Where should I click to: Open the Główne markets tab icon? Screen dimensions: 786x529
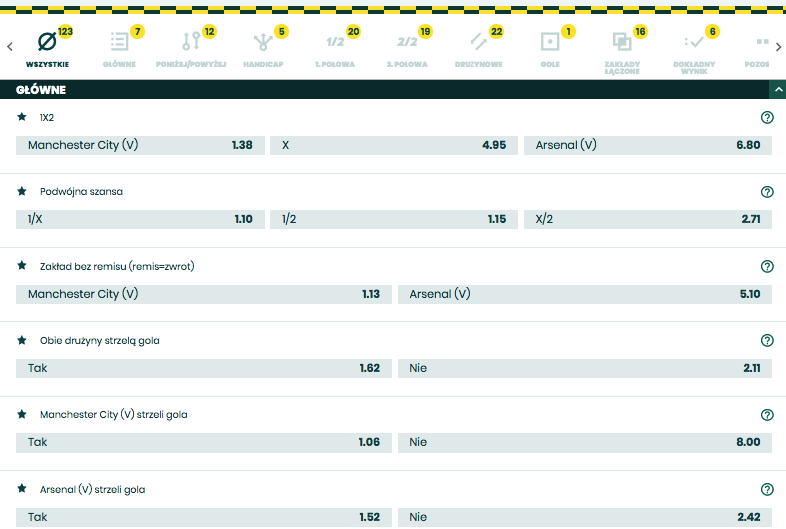pyautogui.click(x=120, y=43)
